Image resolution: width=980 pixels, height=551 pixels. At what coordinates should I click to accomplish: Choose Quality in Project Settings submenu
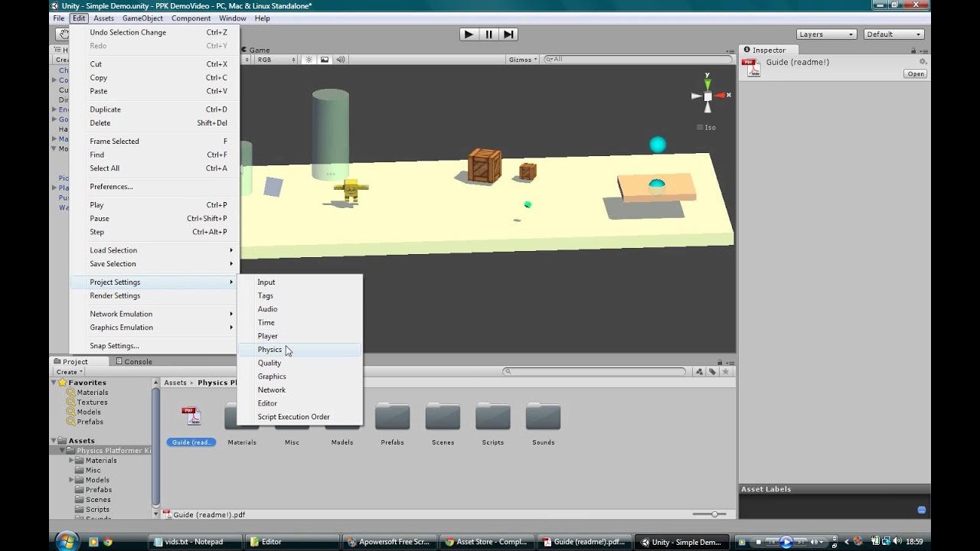point(299,363)
